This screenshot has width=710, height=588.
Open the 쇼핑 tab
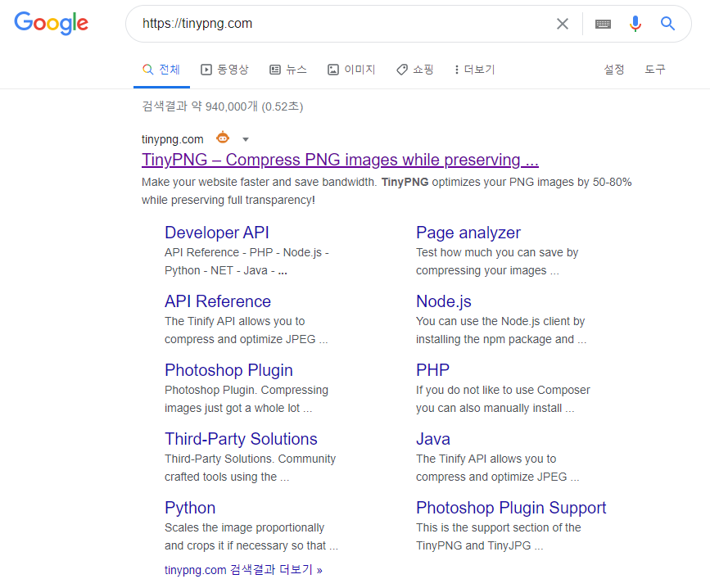tap(414, 70)
